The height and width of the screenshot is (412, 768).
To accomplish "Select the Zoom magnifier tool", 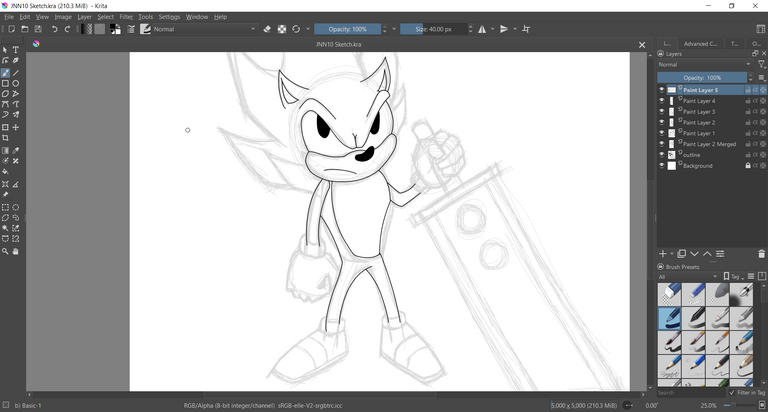I will tap(5, 251).
